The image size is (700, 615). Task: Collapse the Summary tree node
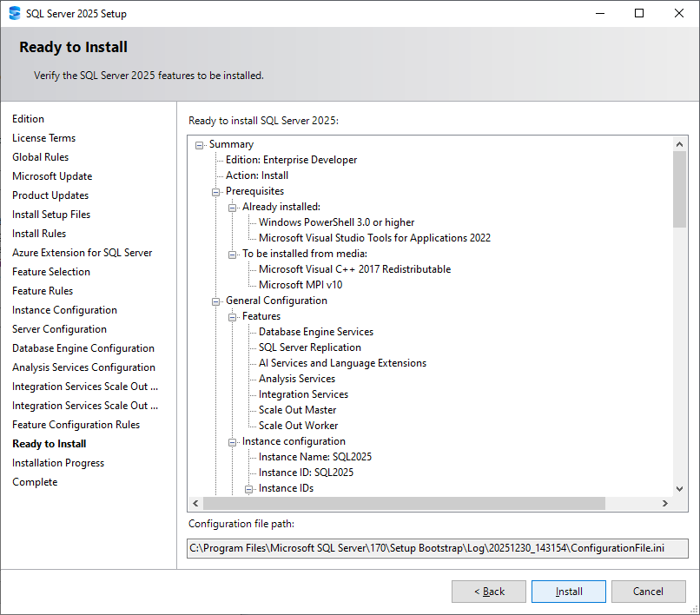point(199,145)
